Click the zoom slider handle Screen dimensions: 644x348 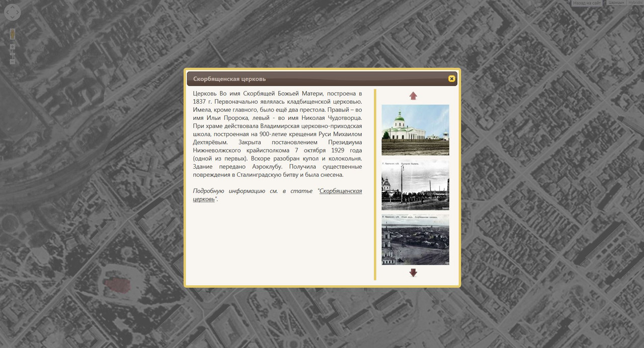[13, 54]
